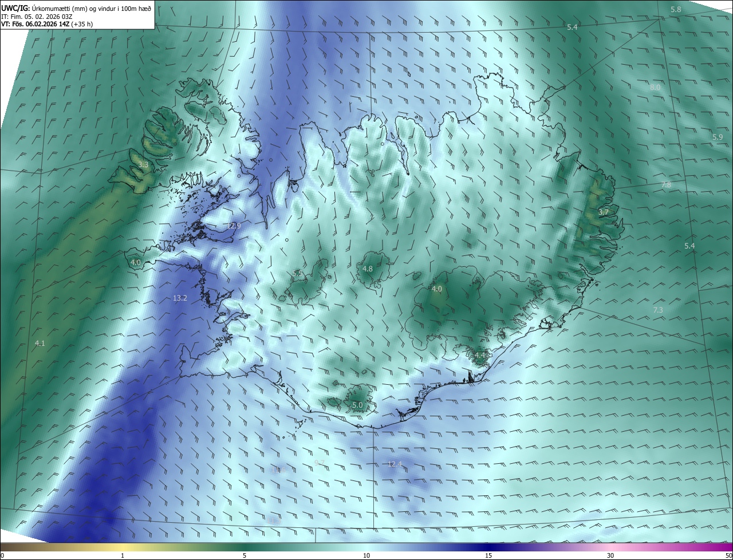Click the 13.2 value label in Faxaflói bay
This screenshot has width=733, height=560.
pos(180,298)
